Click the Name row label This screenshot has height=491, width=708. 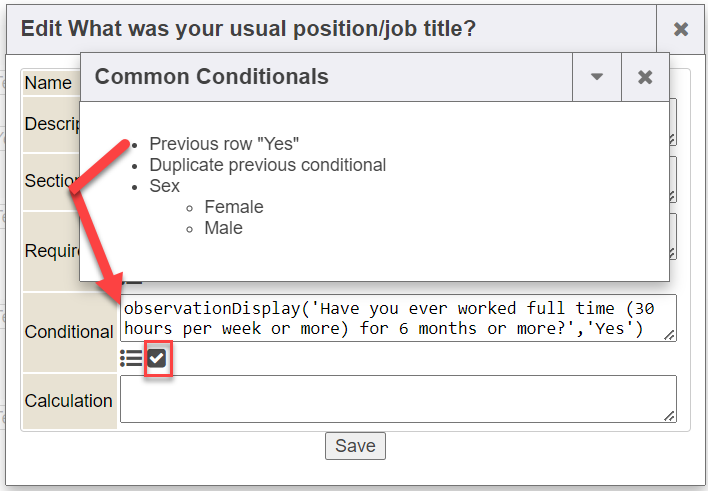click(x=48, y=83)
